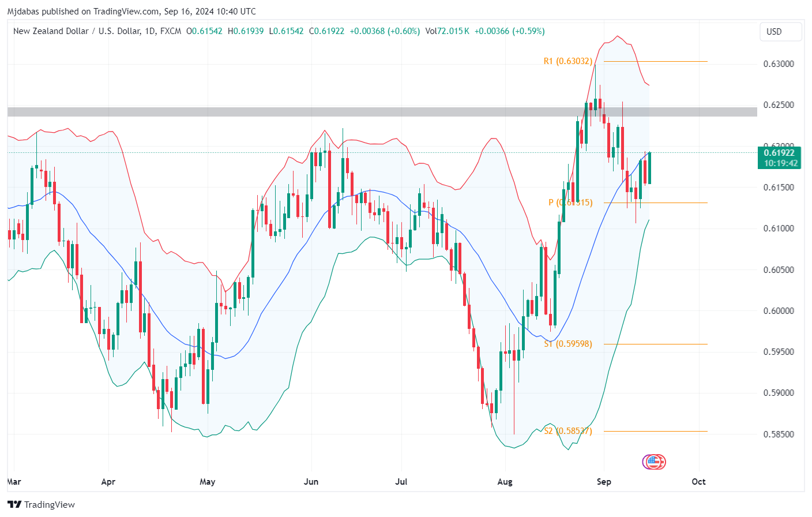Select the S1 (0.59598) pivot label
The image size is (812, 517).
click(568, 344)
